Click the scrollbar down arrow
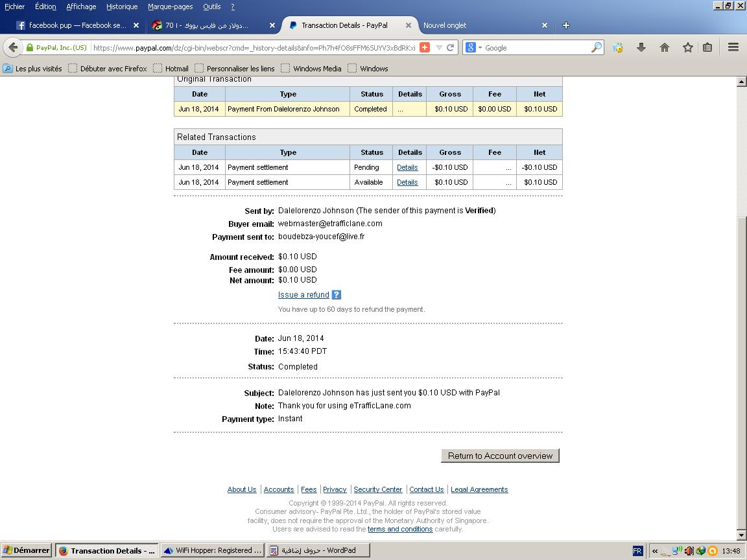The height and width of the screenshot is (560, 747). [x=741, y=535]
